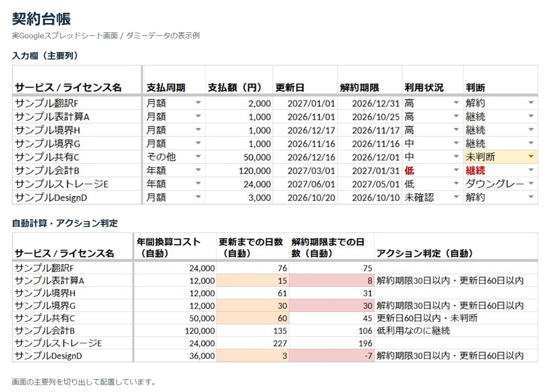Open 判断 dropdown for サンプル翻訳F

point(531,103)
